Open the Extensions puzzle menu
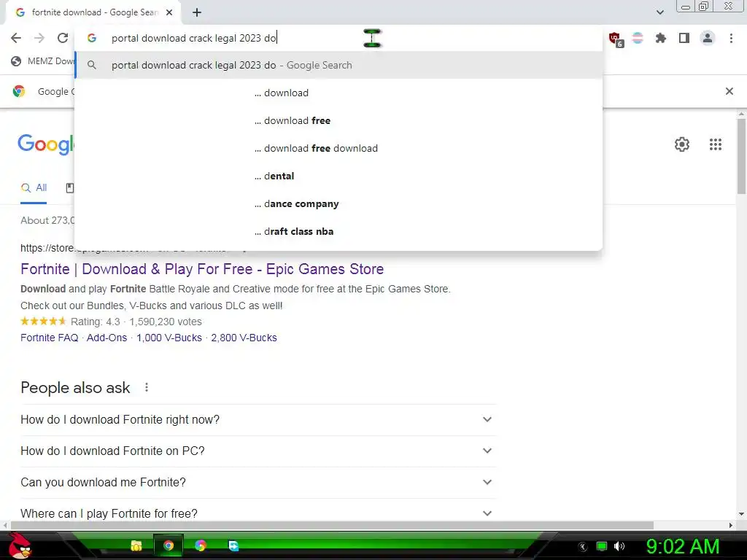The width and height of the screenshot is (747, 560). tap(660, 38)
